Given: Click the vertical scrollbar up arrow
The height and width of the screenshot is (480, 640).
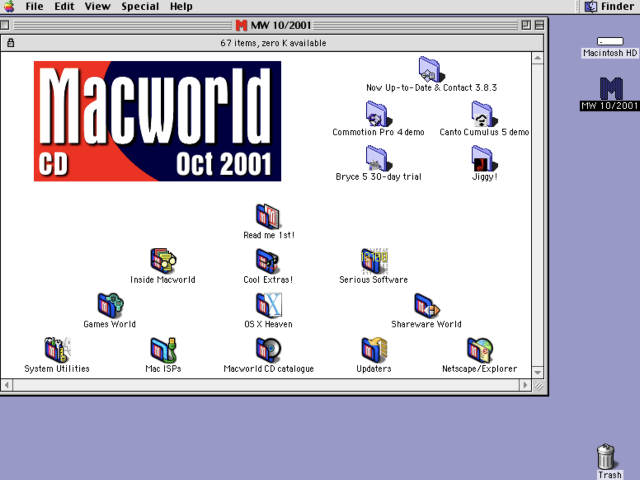Looking at the screenshot, I should [x=538, y=58].
